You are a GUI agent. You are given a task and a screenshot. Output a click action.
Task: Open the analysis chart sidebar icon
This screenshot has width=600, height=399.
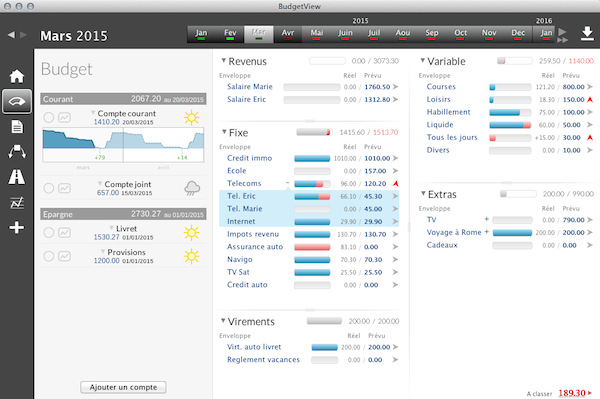(x=17, y=202)
